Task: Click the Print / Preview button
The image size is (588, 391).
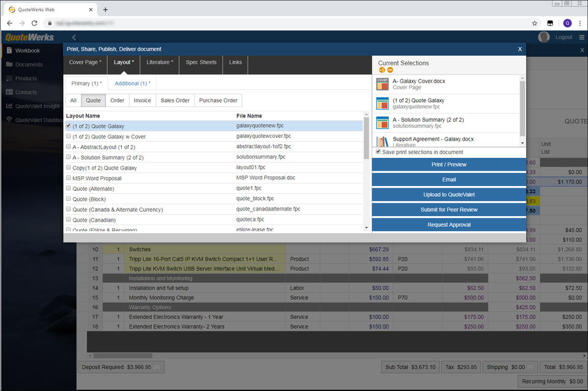Action: (x=449, y=165)
